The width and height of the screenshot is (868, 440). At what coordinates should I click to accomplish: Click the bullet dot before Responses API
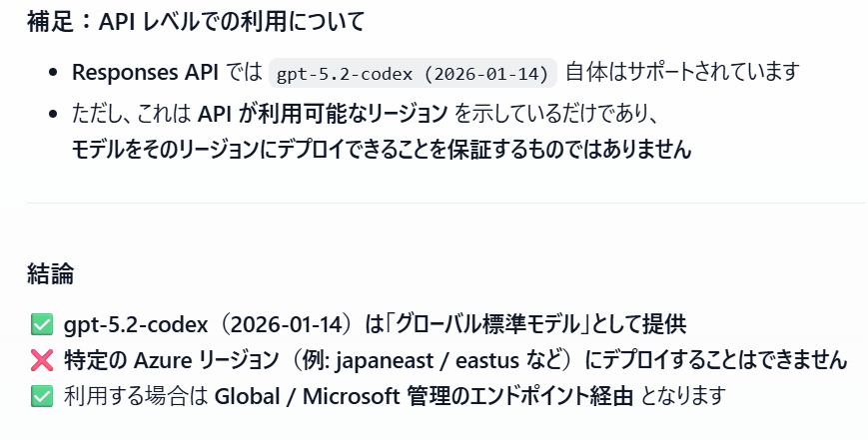tap(54, 73)
